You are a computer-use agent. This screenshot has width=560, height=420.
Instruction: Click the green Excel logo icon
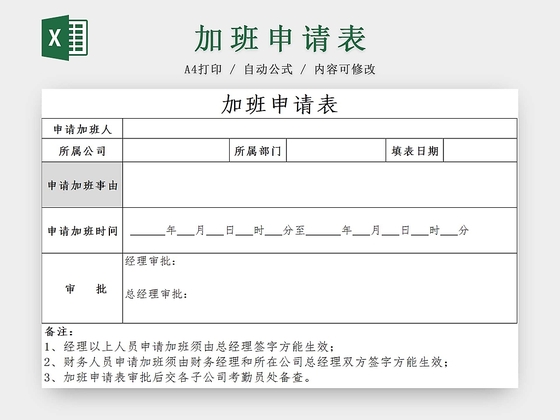(65, 38)
